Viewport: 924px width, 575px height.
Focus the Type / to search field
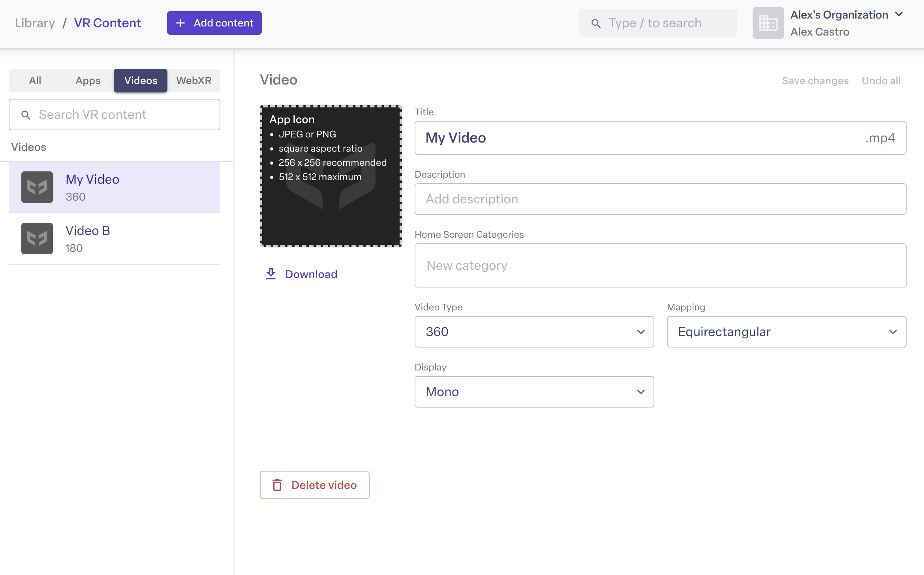click(658, 23)
